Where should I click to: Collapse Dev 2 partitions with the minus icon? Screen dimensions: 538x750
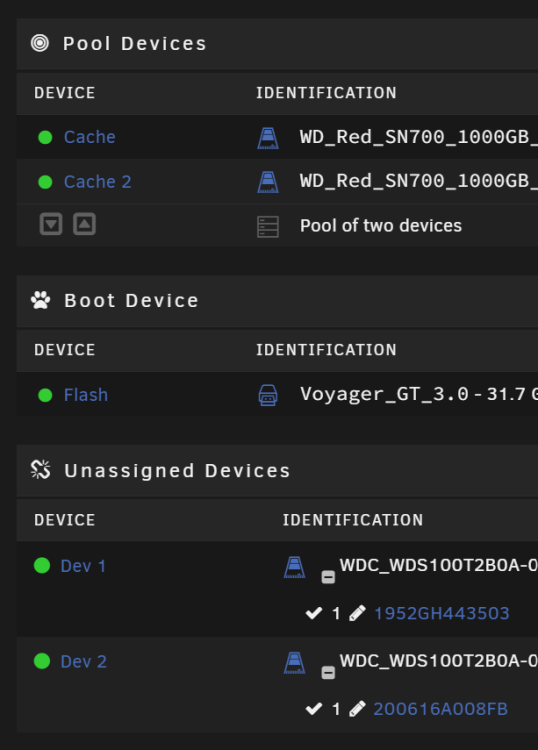(x=328, y=673)
